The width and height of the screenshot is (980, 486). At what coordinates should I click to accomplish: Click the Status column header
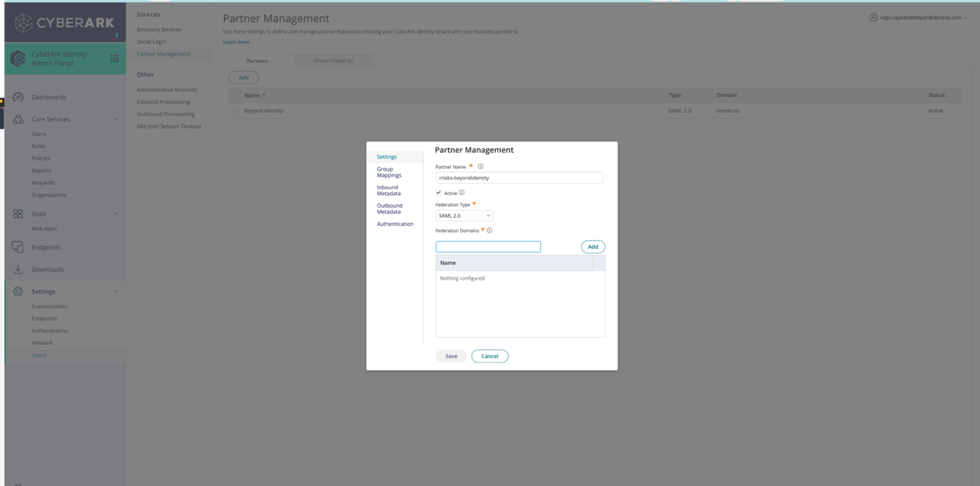[936, 95]
